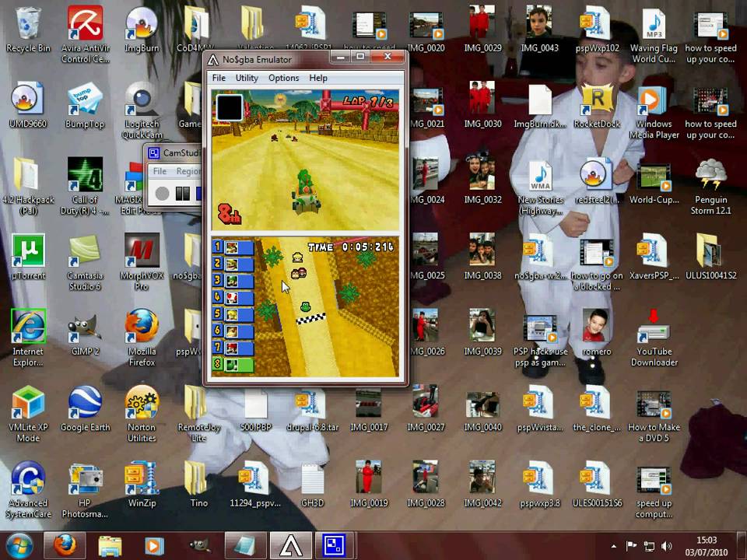
Task: Select the New Stories (Highway) WMA file
Action: [540, 186]
